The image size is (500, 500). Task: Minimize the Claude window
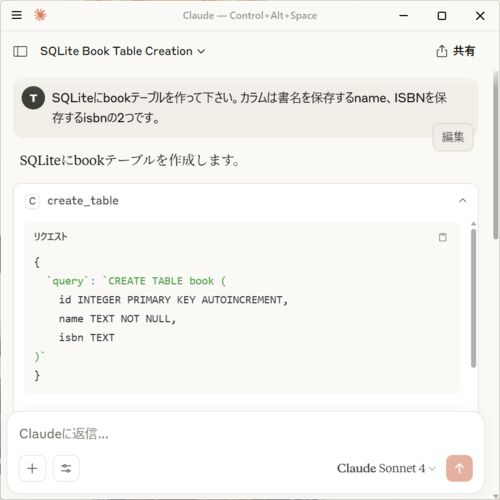[404, 15]
